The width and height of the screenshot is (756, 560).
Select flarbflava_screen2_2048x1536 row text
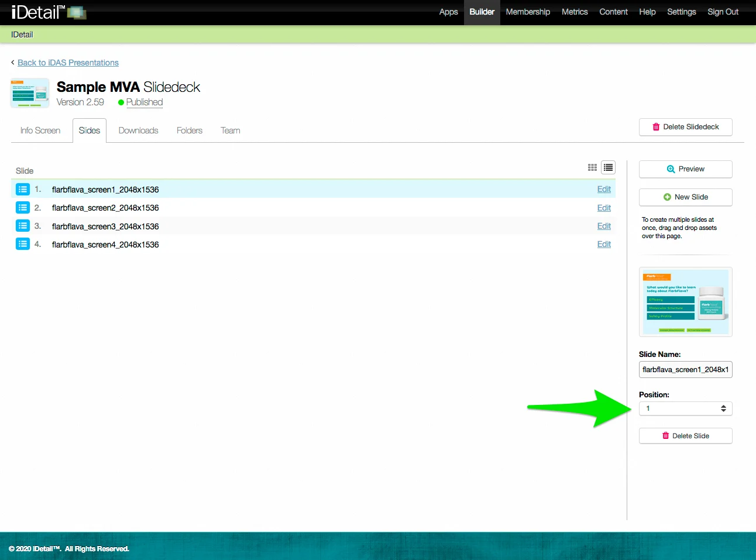[105, 208]
